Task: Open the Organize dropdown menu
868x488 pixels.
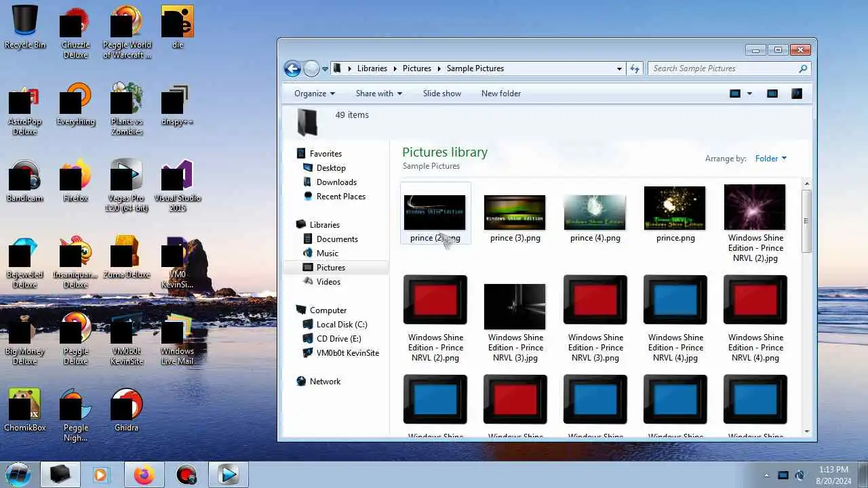Action: pyautogui.click(x=315, y=94)
